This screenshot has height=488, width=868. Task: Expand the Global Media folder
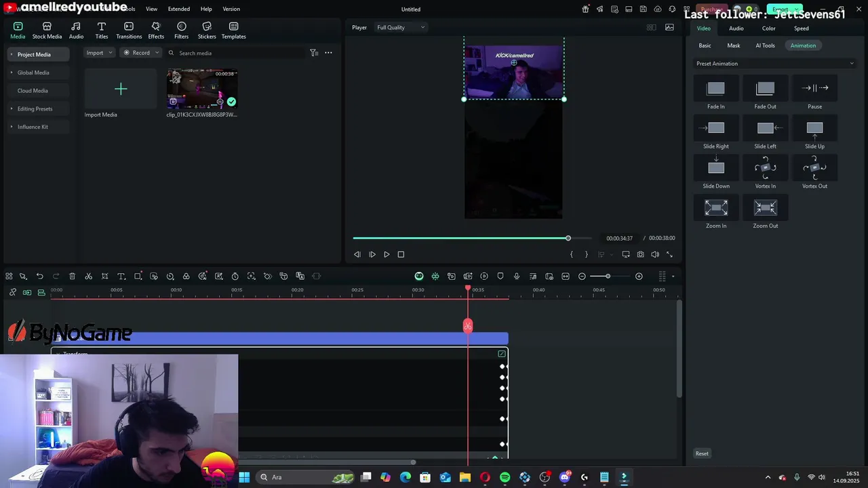(x=33, y=73)
